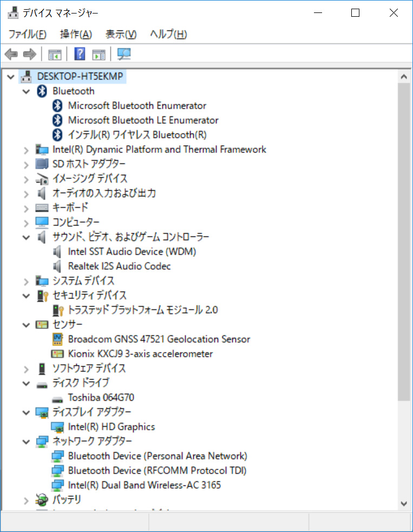
Task: Click the Microsoft Bluetooth LE Enumerator icon
Action: (57, 120)
